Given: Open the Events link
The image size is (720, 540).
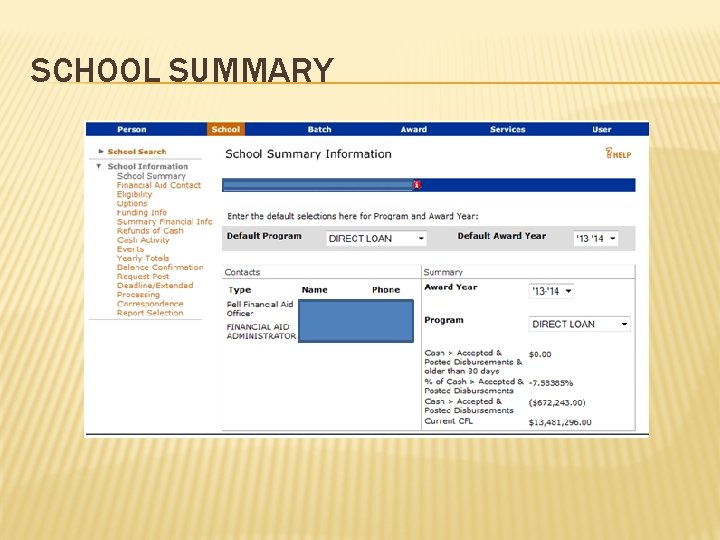Looking at the screenshot, I should [x=130, y=249].
